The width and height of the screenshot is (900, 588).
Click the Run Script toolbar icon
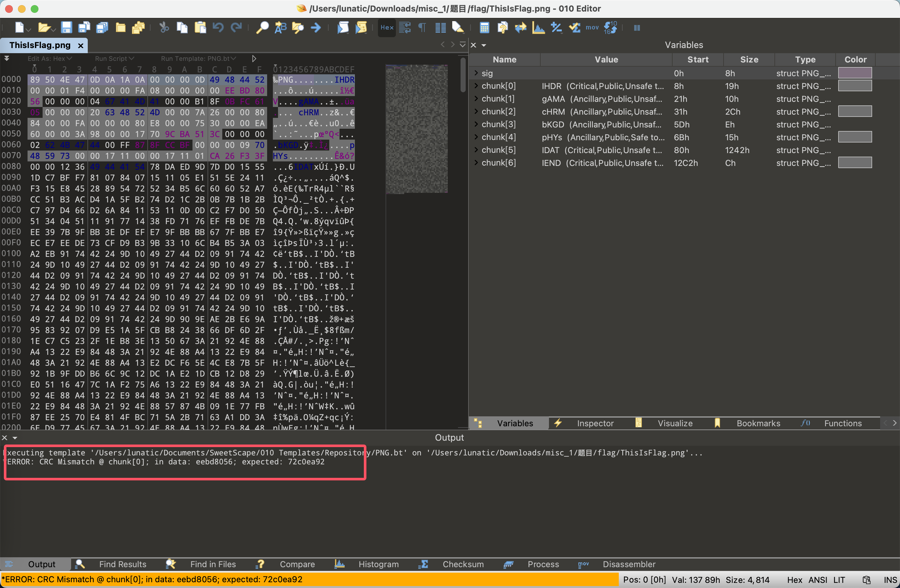(x=343, y=28)
